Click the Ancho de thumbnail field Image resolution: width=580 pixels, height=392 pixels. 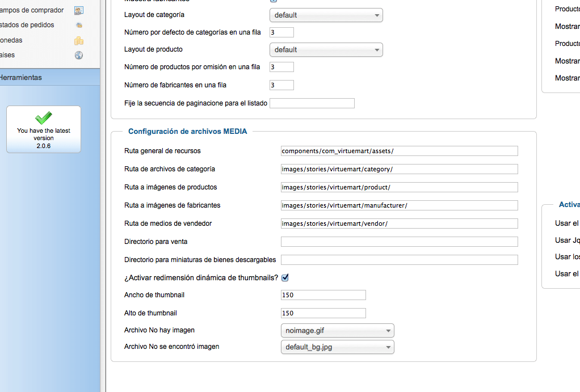tap(323, 295)
